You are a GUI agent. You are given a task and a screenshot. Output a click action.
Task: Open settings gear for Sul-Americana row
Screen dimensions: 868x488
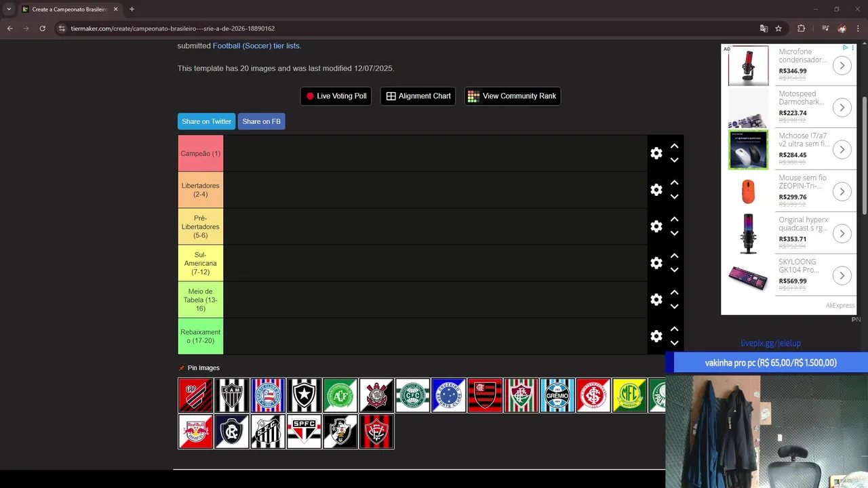[656, 263]
